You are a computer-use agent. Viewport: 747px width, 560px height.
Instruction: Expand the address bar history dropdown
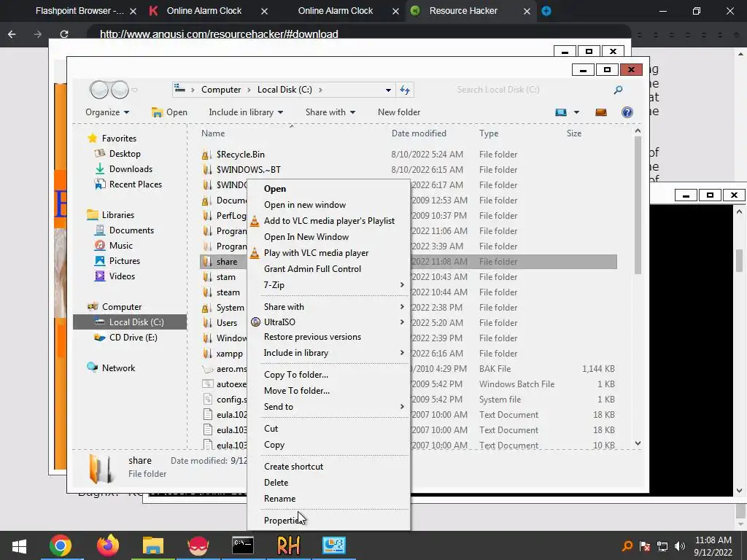pyautogui.click(x=388, y=90)
